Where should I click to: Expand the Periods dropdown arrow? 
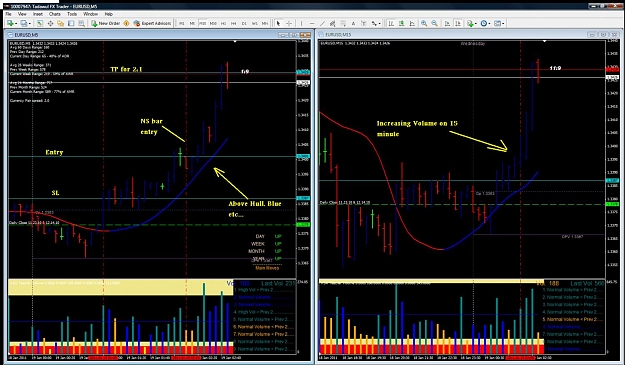pyautogui.click(x=490, y=24)
